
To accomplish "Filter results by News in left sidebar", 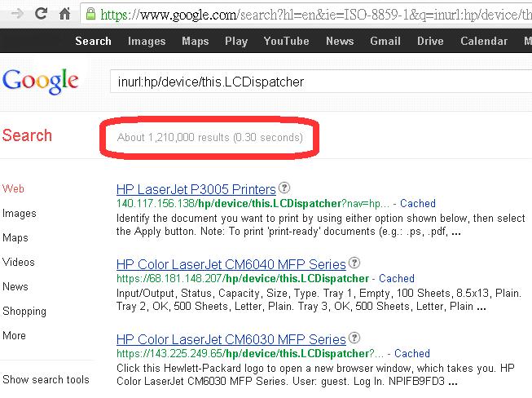I will point(15,286).
